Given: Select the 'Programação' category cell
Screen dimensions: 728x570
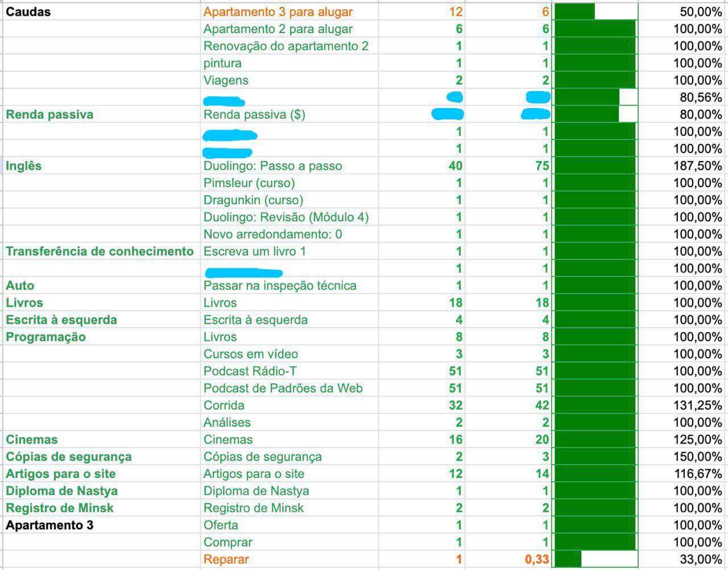Looking at the screenshot, I should [x=101, y=337].
